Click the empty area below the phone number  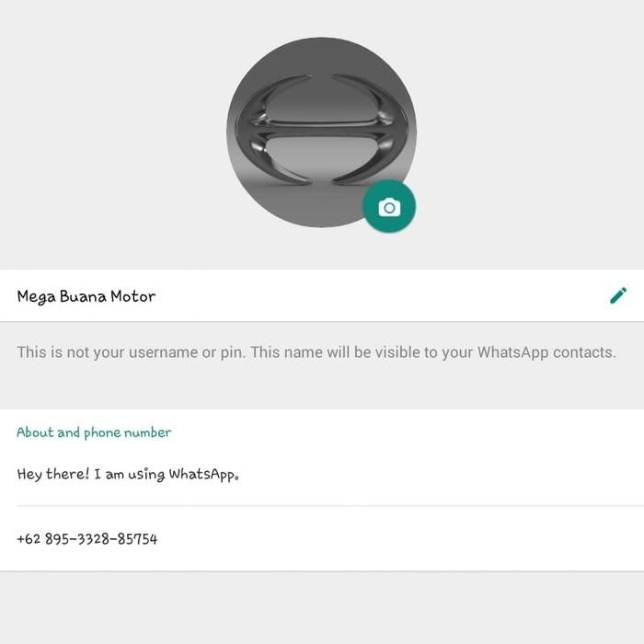click(322, 607)
